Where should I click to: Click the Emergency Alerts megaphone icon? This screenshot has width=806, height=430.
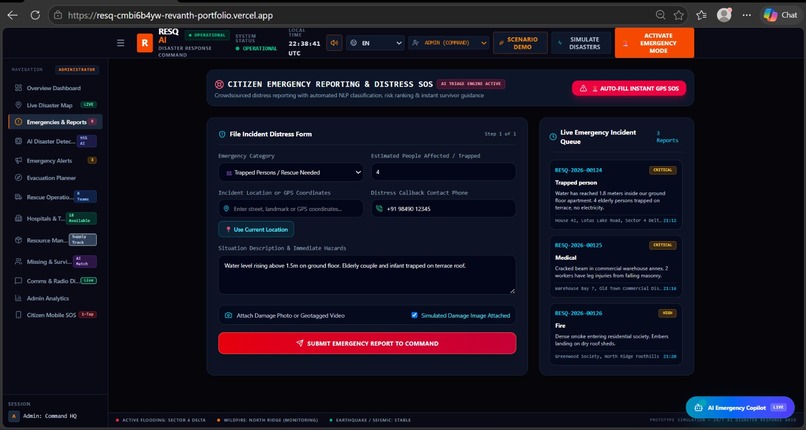[x=19, y=160]
